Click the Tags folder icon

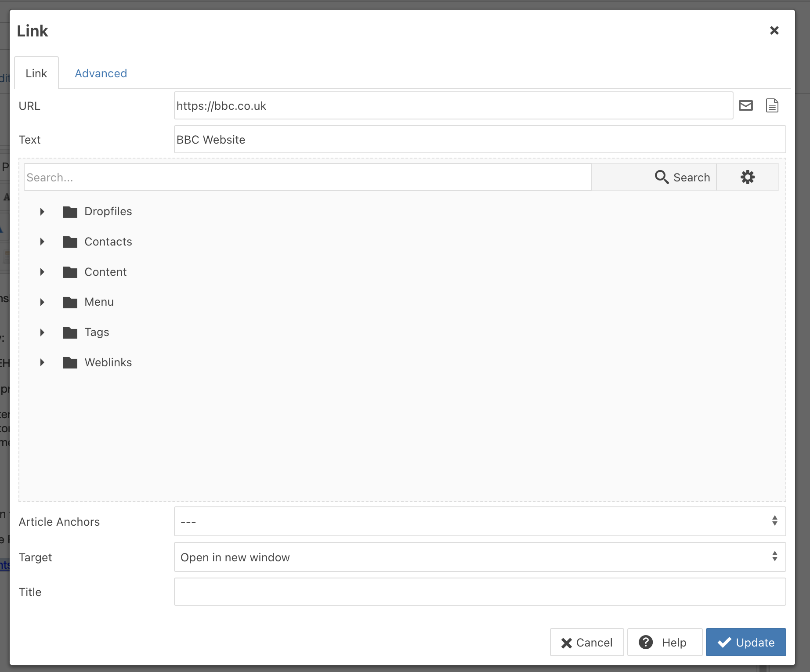(70, 332)
